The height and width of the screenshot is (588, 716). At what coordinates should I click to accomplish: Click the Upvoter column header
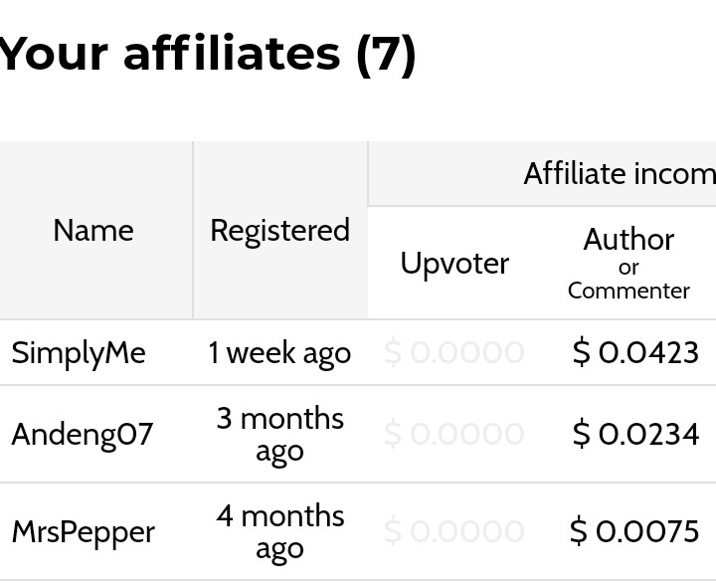click(454, 264)
